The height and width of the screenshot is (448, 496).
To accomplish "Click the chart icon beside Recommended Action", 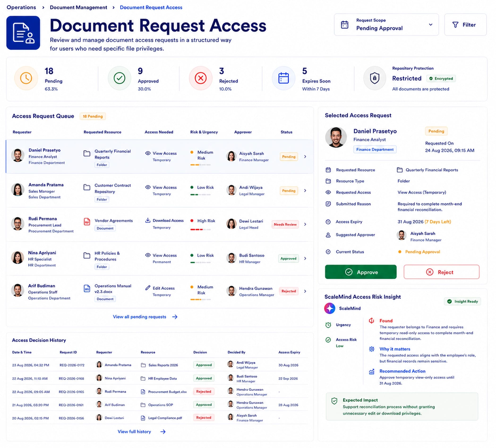I will (x=372, y=371).
